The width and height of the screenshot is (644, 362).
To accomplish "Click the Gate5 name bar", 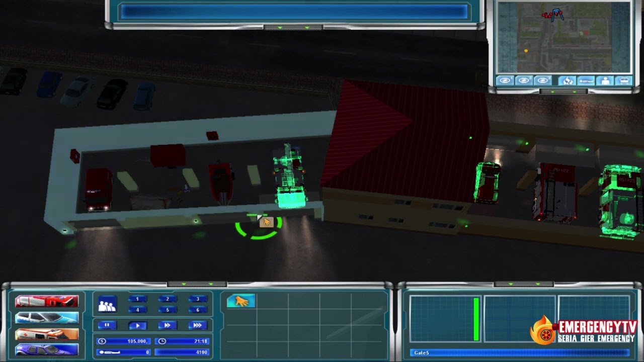I will [x=520, y=352].
